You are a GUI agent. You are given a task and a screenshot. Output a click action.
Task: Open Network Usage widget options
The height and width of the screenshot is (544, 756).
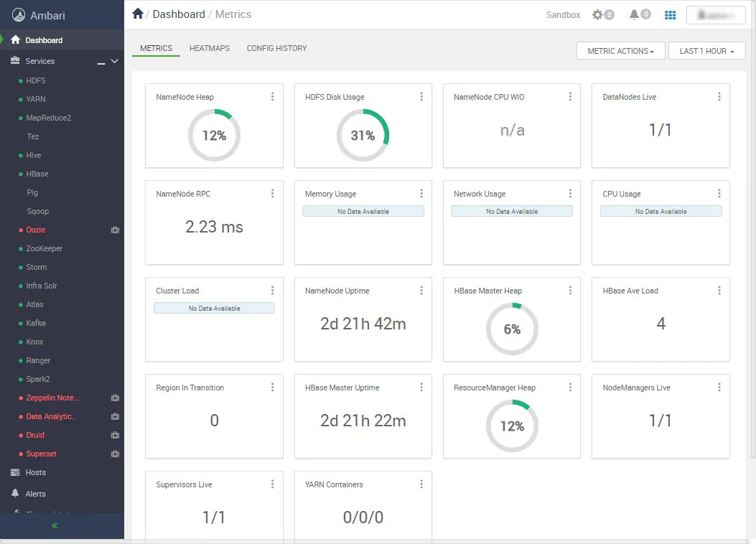[x=570, y=193]
